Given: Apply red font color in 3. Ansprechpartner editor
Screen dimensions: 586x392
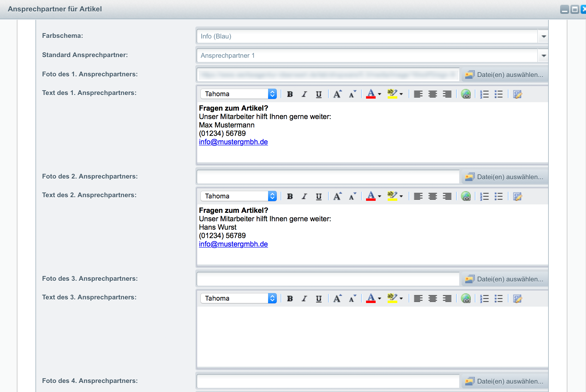Looking at the screenshot, I should [371, 299].
